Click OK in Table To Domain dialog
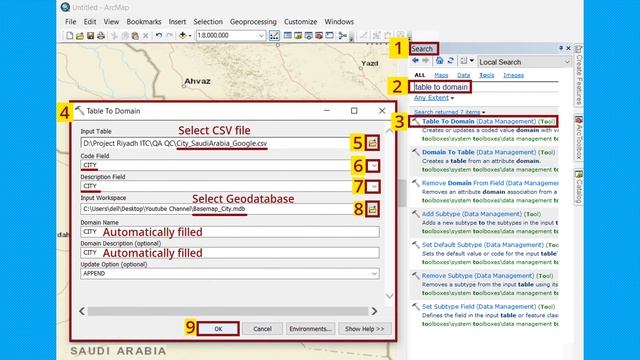The width and height of the screenshot is (640, 360). point(218,329)
